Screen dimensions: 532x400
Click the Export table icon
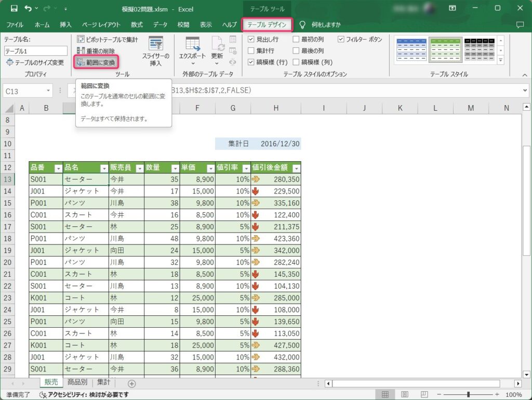pyautogui.click(x=193, y=44)
